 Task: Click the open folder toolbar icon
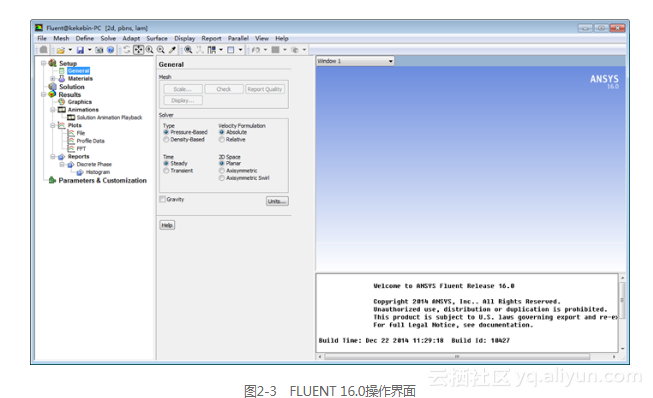pyautogui.click(x=61, y=50)
